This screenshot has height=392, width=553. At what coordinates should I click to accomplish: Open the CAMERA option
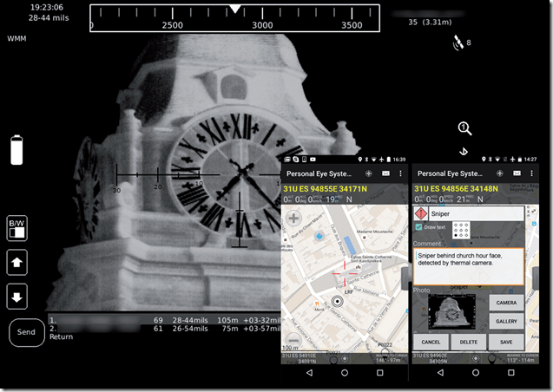coord(506,303)
